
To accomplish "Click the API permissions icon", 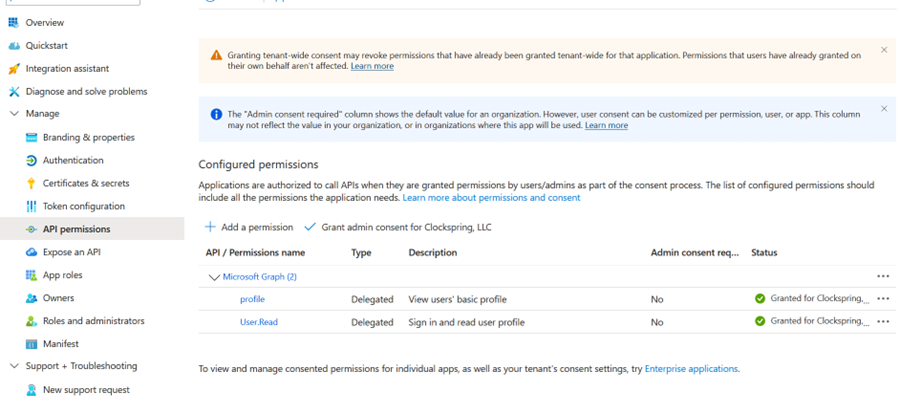I will (32, 229).
